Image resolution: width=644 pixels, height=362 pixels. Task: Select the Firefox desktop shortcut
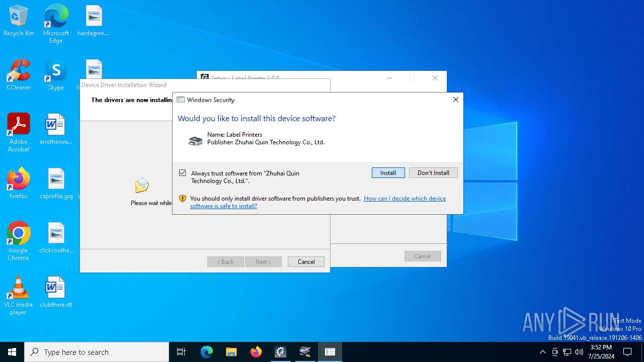point(19,184)
